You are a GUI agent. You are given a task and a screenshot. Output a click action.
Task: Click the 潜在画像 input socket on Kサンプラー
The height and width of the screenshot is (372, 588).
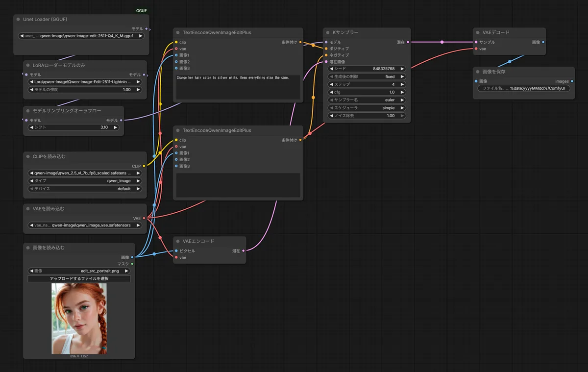[326, 62]
